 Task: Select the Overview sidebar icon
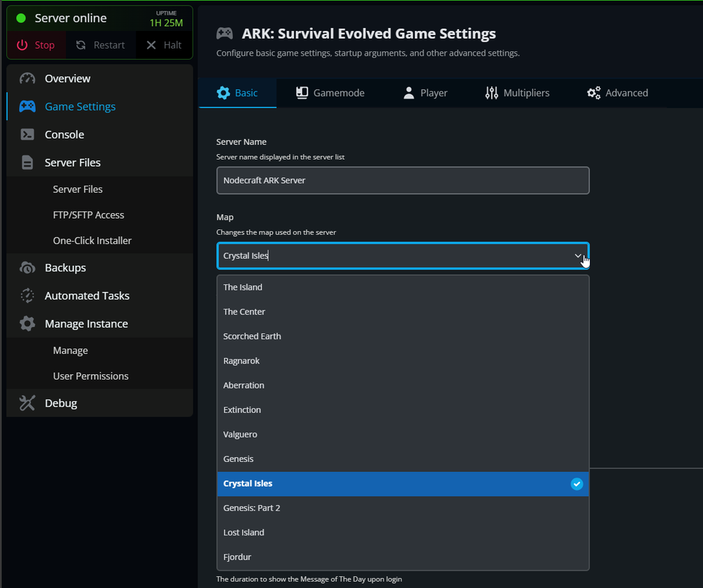point(27,78)
